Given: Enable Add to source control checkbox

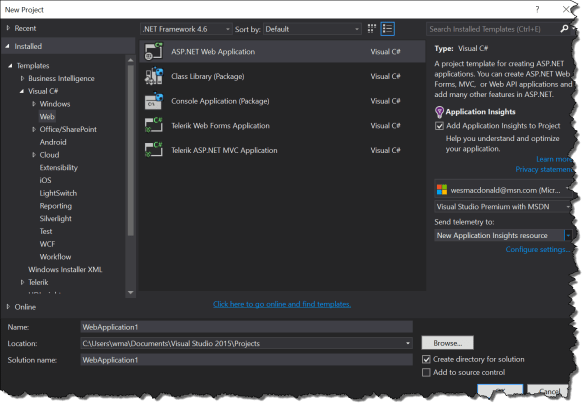Looking at the screenshot, I should 426,372.
